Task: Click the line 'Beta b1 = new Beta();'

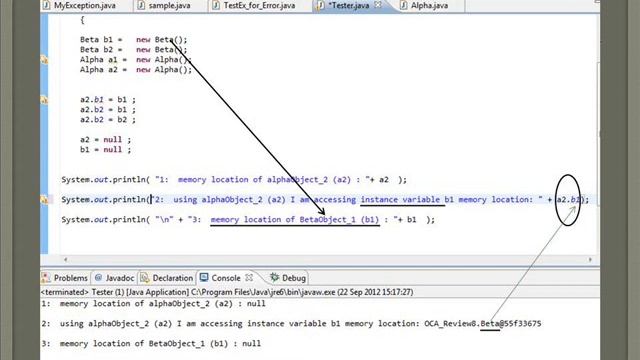Action: [x=133, y=40]
